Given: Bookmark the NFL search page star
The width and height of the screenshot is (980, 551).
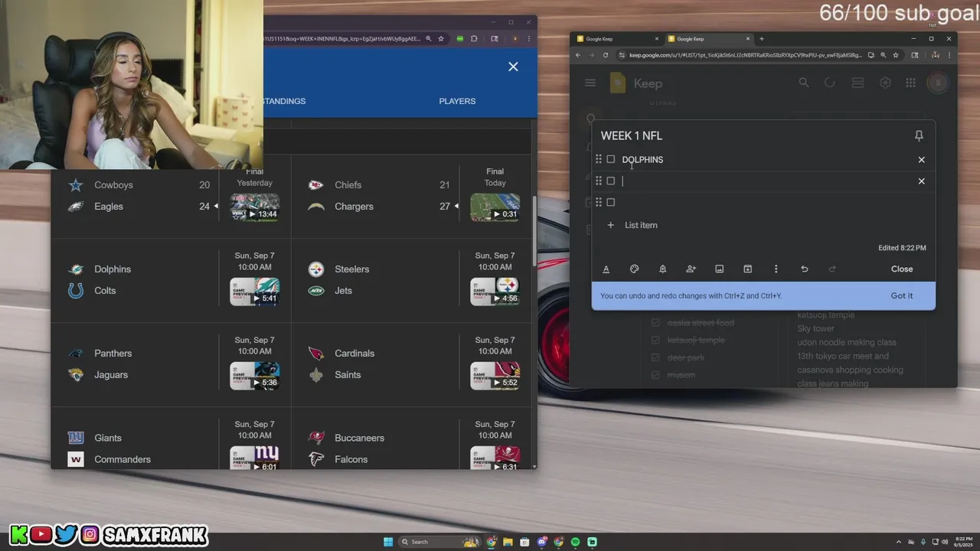Looking at the screenshot, I should click(441, 38).
